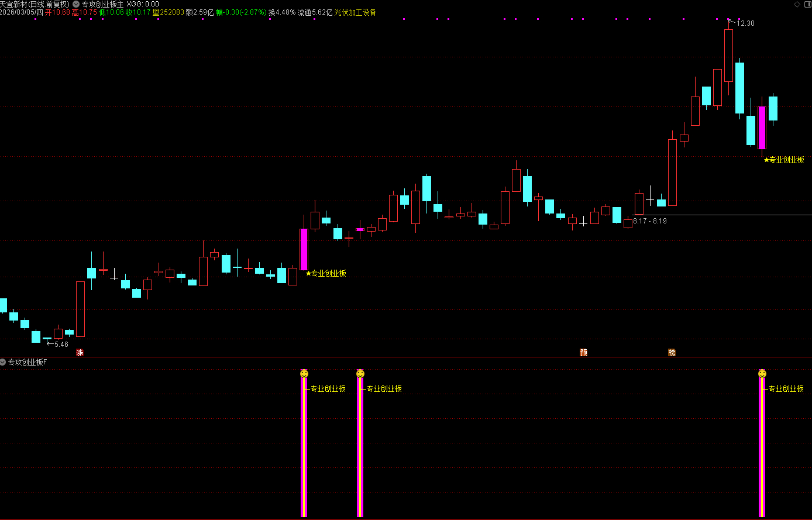The image size is (812, 520).
Task: Open the 专攻创业板主 indicator dropdown arrow
Action: (76, 4)
